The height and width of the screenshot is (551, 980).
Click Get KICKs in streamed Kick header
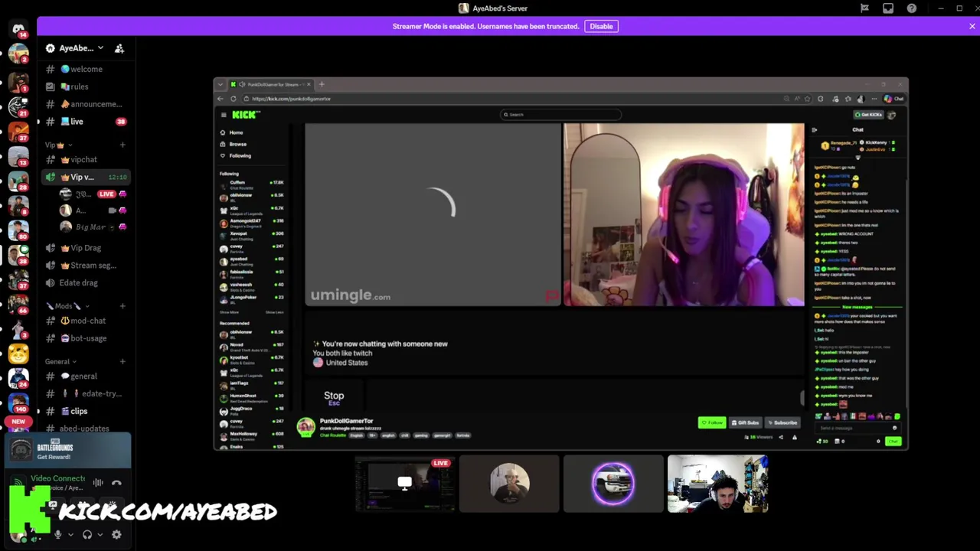(870, 115)
